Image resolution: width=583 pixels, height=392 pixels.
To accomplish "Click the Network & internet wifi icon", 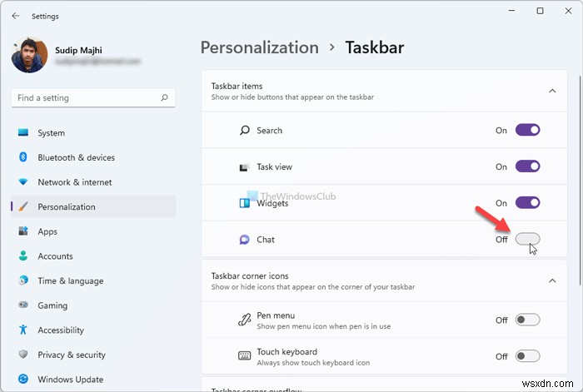I will (x=23, y=182).
